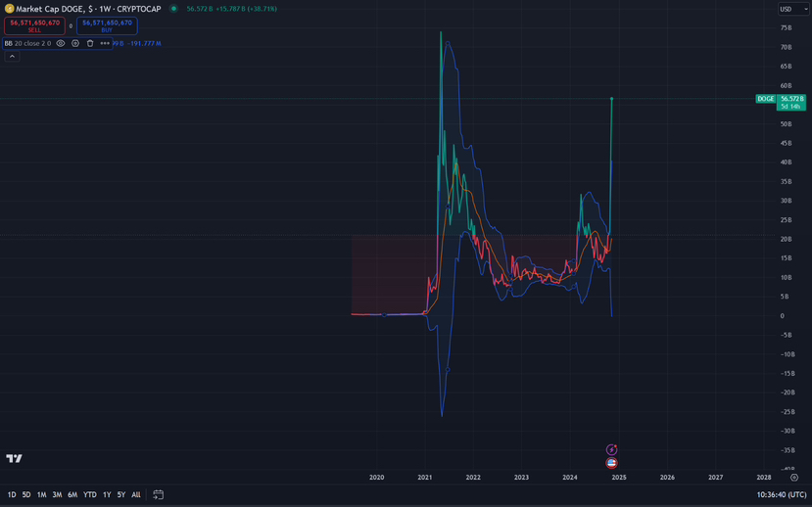812x507 pixels.
Task: Collapse the indicator legend chevron
Action: (x=12, y=57)
